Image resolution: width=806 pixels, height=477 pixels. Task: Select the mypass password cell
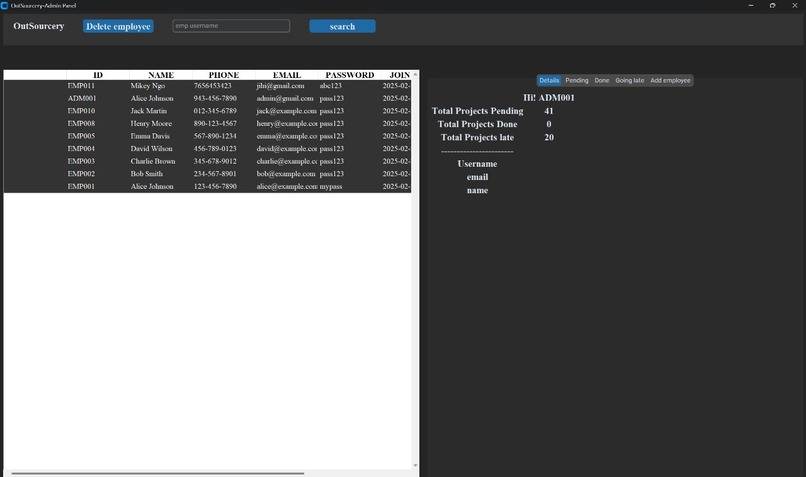pos(331,187)
